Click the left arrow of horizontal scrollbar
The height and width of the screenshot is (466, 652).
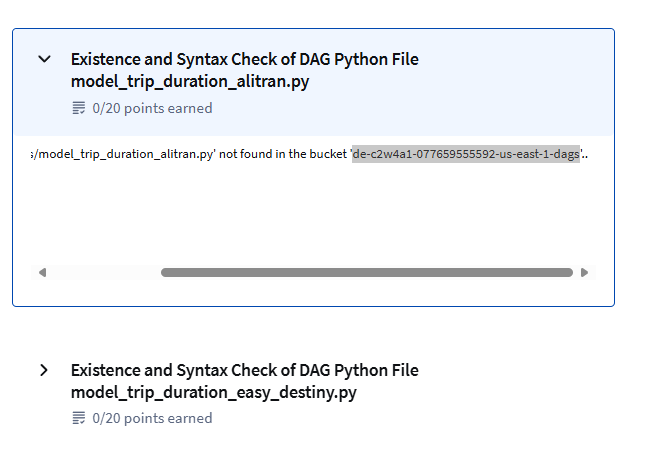click(x=42, y=273)
